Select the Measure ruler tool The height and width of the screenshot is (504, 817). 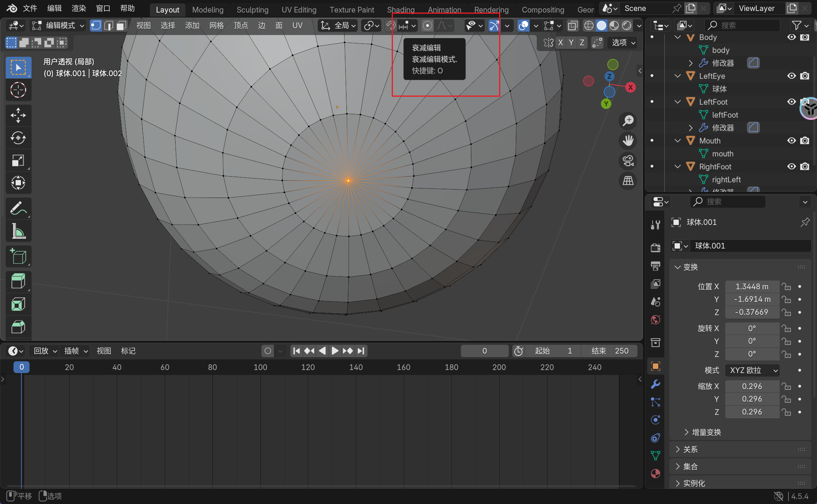click(18, 231)
